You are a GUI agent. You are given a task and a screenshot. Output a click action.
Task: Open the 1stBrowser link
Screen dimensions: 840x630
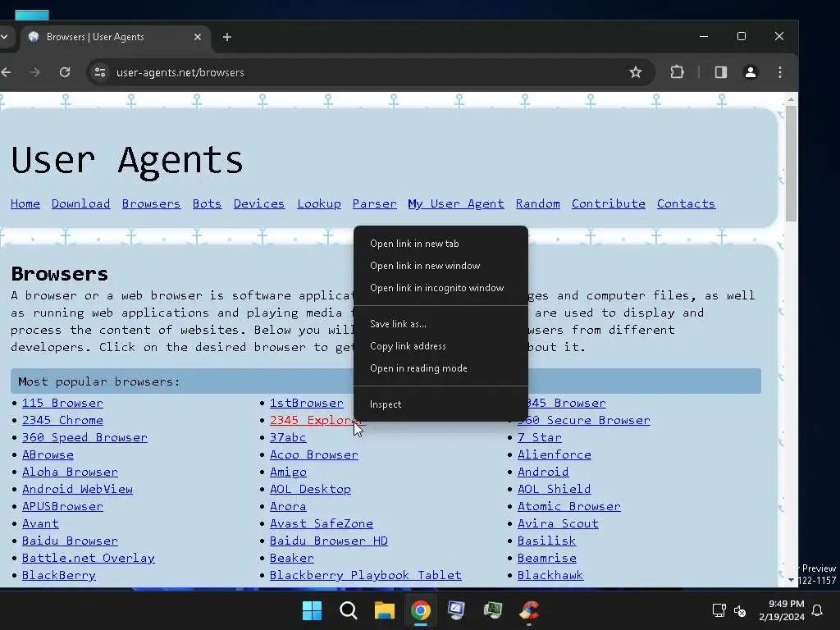307,403
